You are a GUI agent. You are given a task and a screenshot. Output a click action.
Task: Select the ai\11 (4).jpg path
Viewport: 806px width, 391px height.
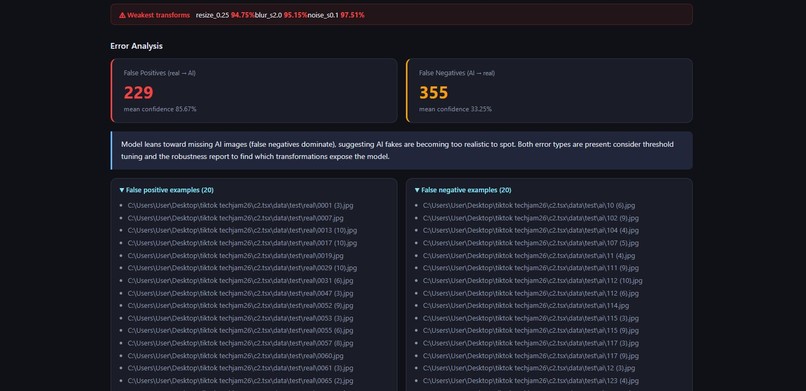[529, 255]
